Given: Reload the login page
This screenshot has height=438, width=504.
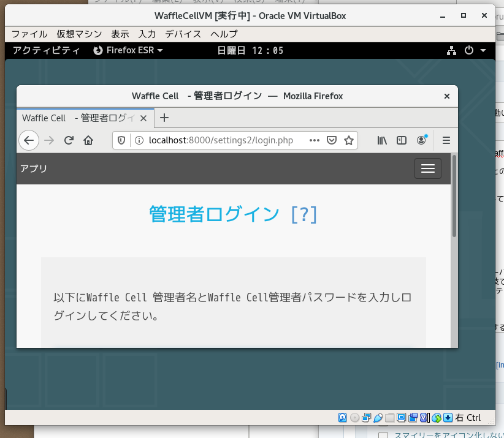Looking at the screenshot, I should coord(69,140).
